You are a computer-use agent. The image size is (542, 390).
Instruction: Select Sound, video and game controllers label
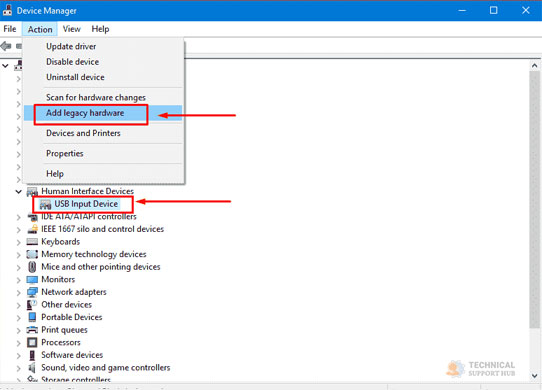(105, 368)
